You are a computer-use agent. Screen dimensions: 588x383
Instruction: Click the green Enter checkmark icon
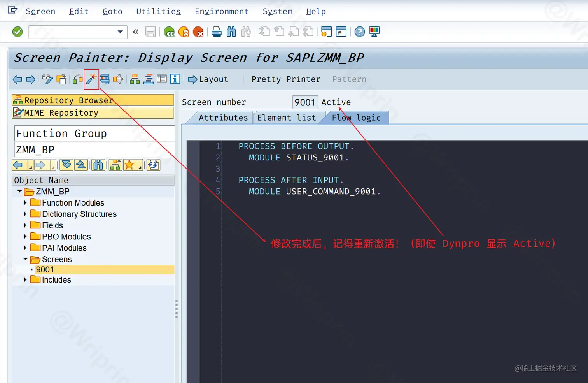click(17, 32)
